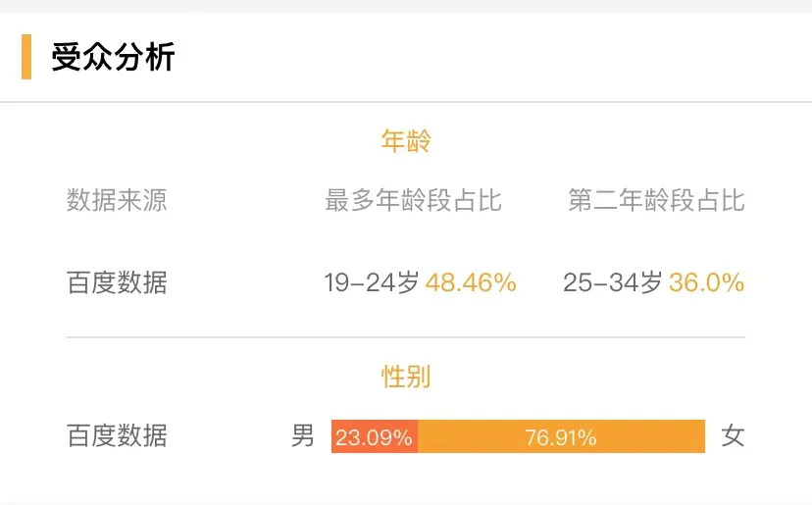
Task: Click the 第二年龄段占比 column header
Action: (656, 201)
